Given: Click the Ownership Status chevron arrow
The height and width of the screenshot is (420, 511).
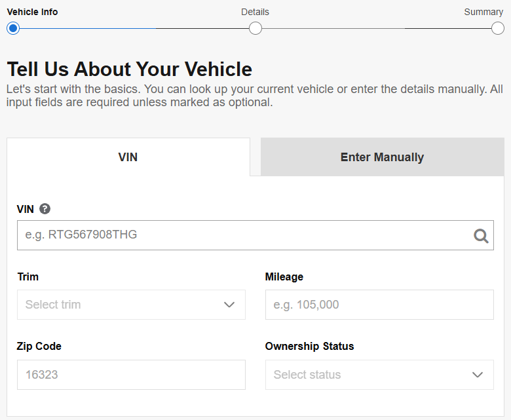Looking at the screenshot, I should pos(478,375).
